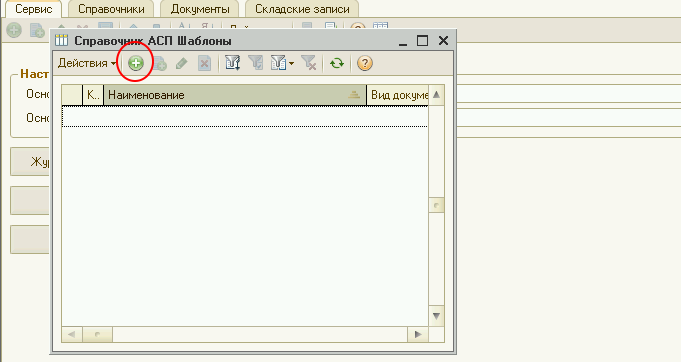This screenshot has width=681, height=362.
Task: Click the Copy item icon in dialog toolbar
Action: pyautogui.click(x=159, y=63)
